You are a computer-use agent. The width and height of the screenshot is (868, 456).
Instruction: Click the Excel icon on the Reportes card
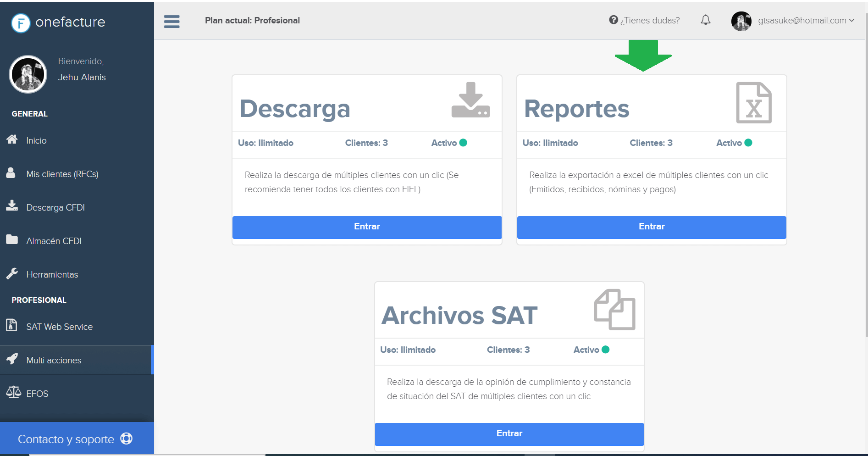point(754,102)
